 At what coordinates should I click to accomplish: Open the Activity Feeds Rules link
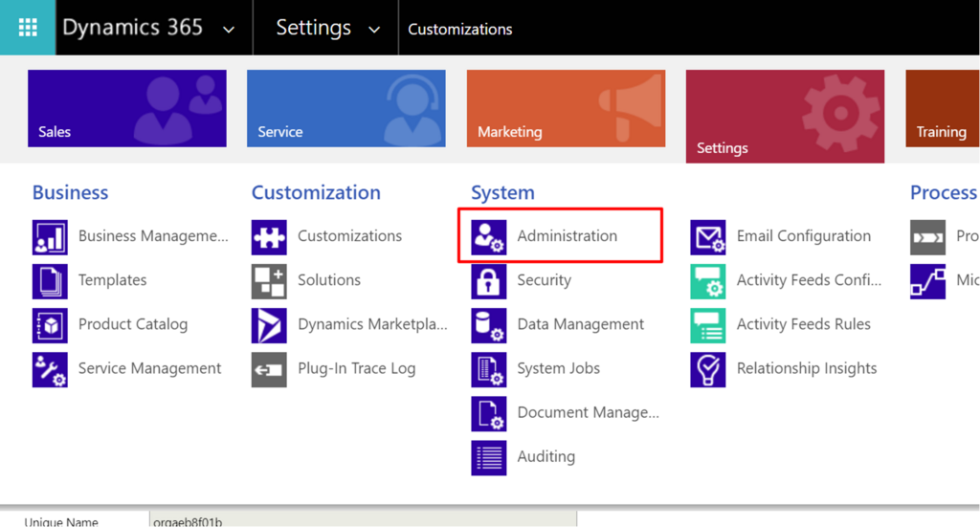click(803, 324)
